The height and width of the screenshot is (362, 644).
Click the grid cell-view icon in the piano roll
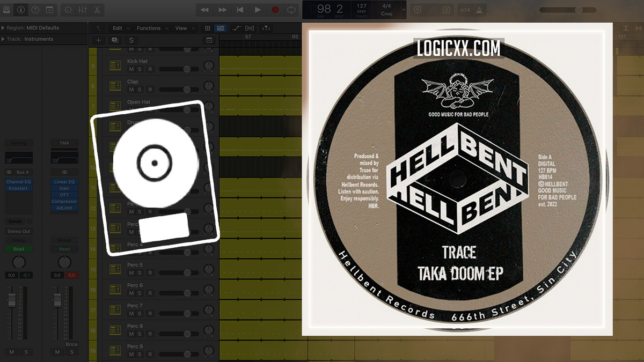coord(208,27)
